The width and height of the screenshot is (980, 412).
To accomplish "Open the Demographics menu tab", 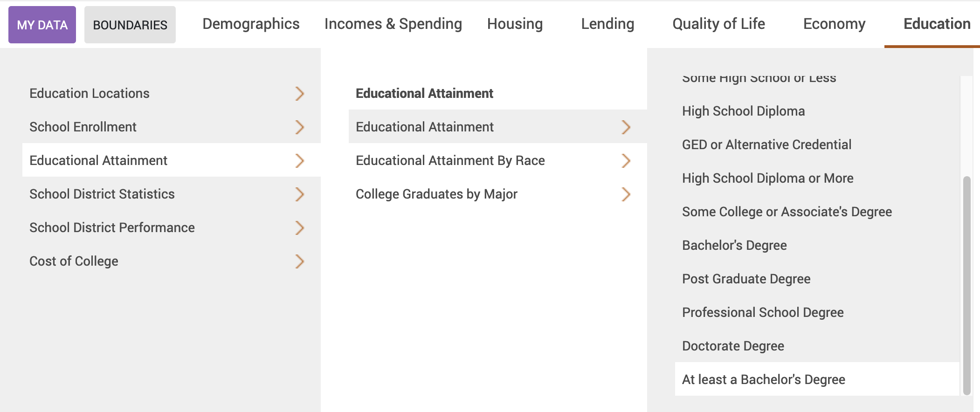I will [251, 24].
